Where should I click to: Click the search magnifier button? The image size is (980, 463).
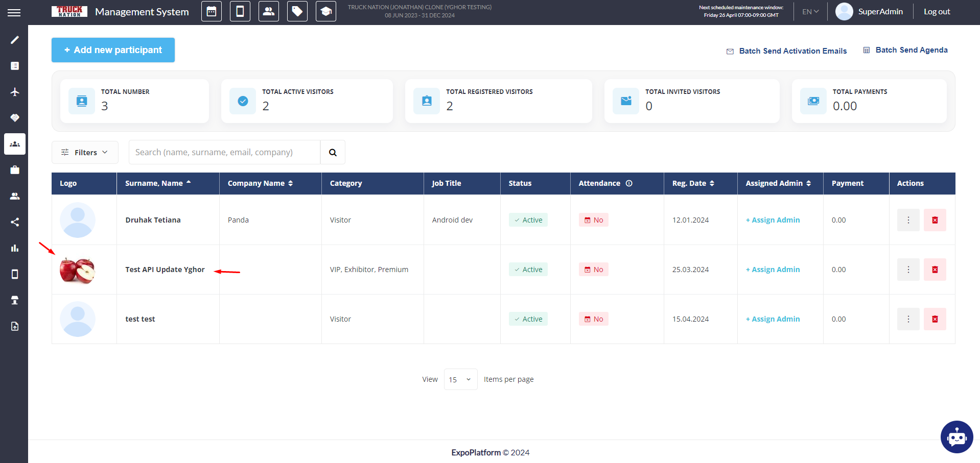(333, 152)
